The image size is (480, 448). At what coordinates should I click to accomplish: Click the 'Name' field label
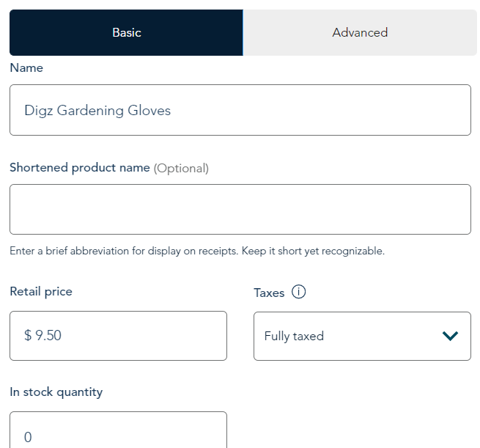click(26, 68)
